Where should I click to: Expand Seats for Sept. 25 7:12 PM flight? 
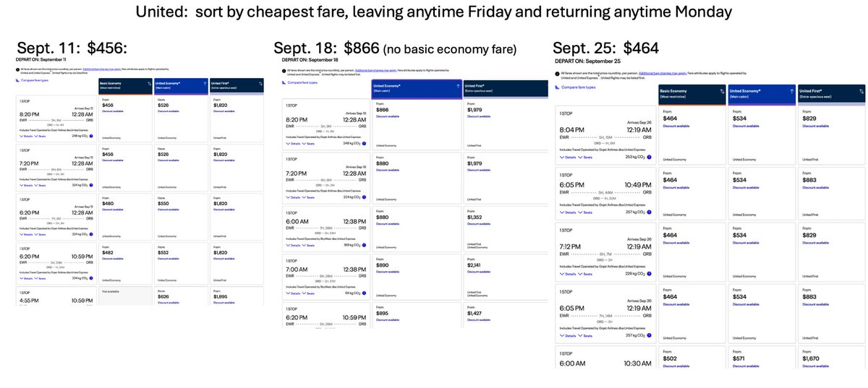[x=586, y=274]
